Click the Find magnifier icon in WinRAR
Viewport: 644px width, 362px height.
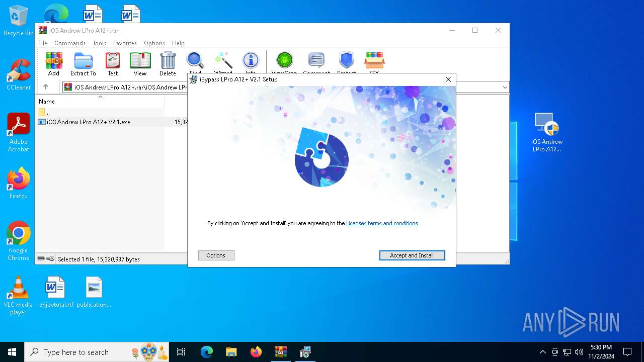click(195, 62)
